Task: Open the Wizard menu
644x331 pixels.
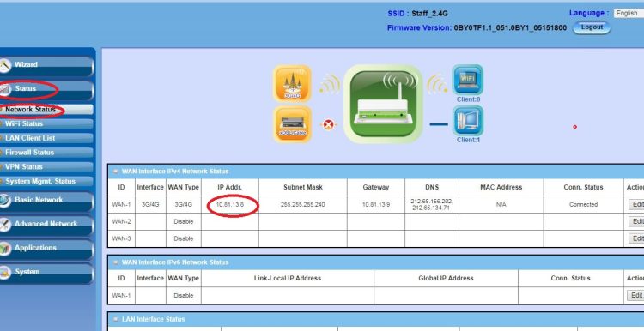Action: pos(46,65)
